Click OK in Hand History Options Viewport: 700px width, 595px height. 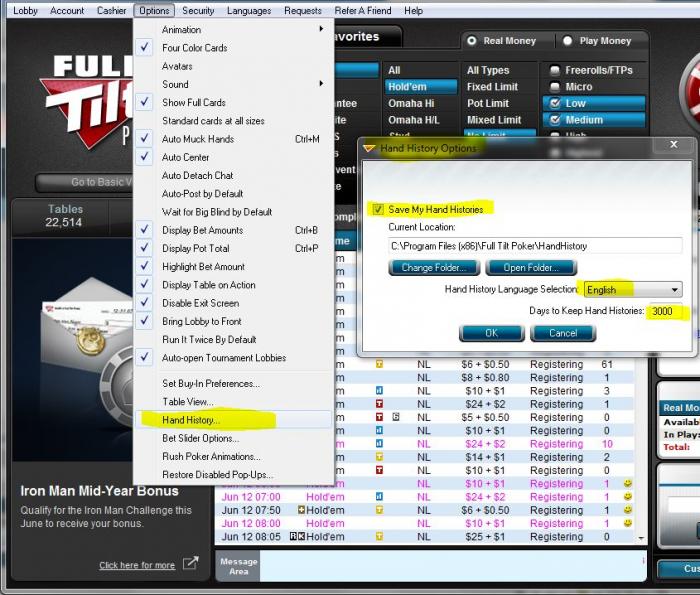click(x=492, y=333)
